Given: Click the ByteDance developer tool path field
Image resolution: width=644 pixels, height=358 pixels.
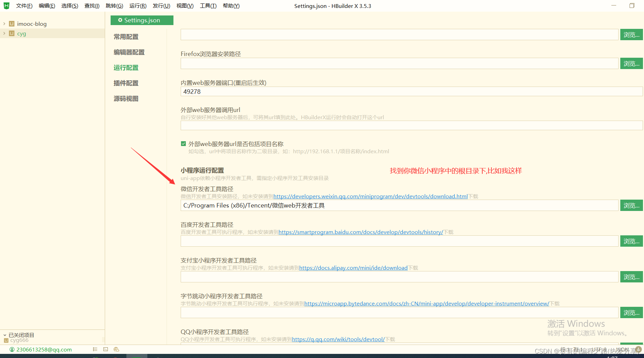Looking at the screenshot, I should point(399,313).
